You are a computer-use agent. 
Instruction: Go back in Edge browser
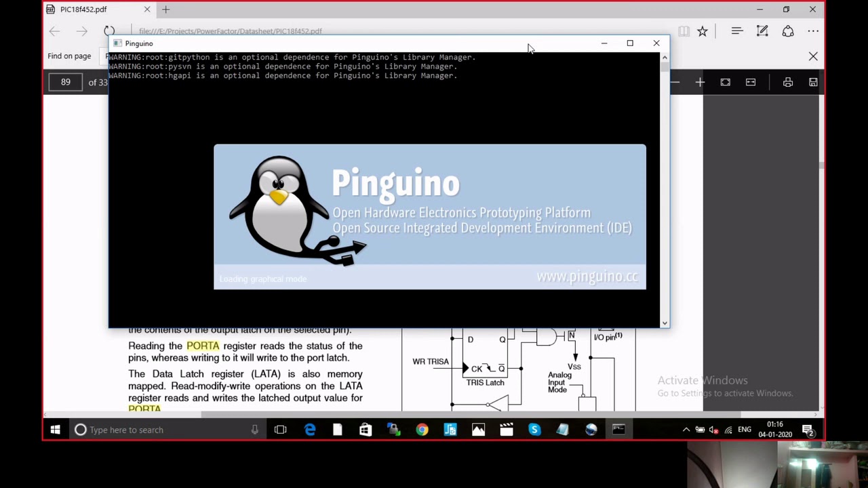click(55, 31)
